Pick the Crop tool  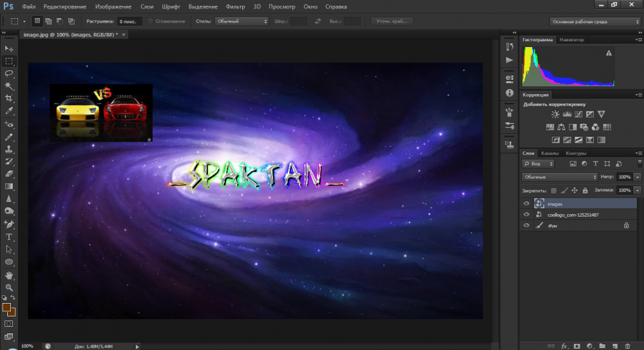(x=9, y=99)
